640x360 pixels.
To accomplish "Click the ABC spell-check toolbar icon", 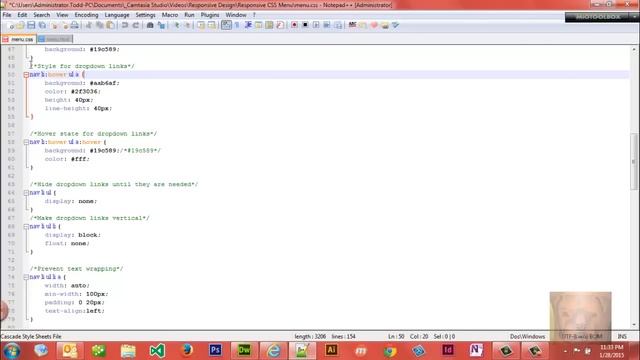I will [x=352, y=25].
